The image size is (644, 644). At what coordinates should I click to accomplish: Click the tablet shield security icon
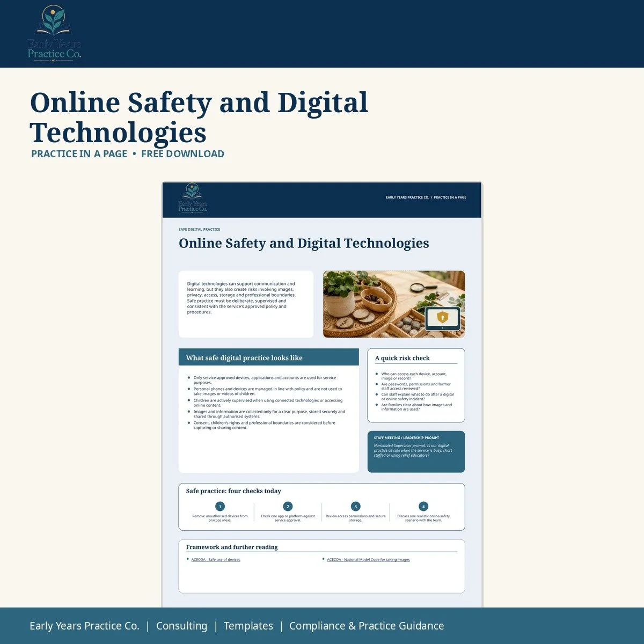click(442, 319)
